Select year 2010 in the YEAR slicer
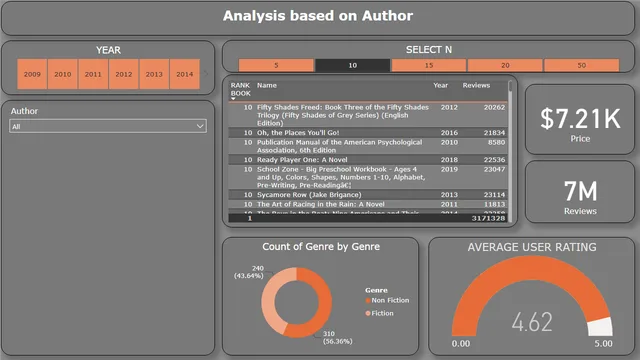 (62, 74)
